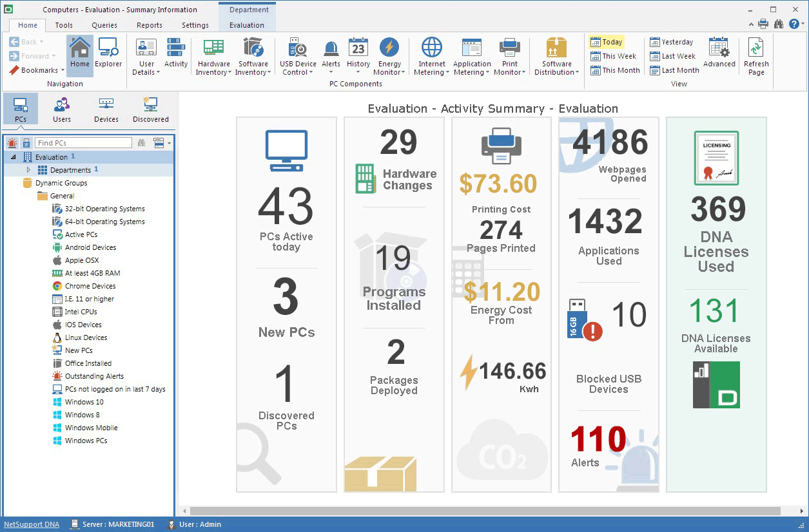
Task: Open the Bookmarks dropdown
Action: pyautogui.click(x=35, y=70)
